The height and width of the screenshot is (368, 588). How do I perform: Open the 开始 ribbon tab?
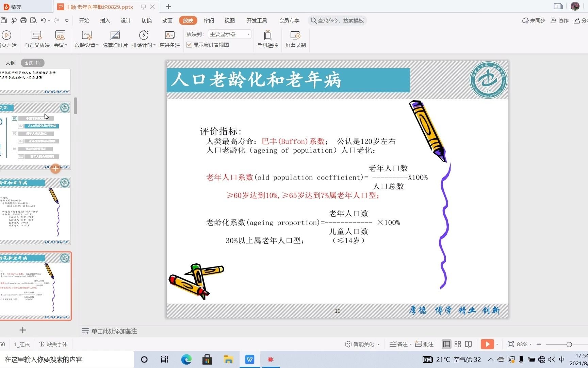coord(84,20)
